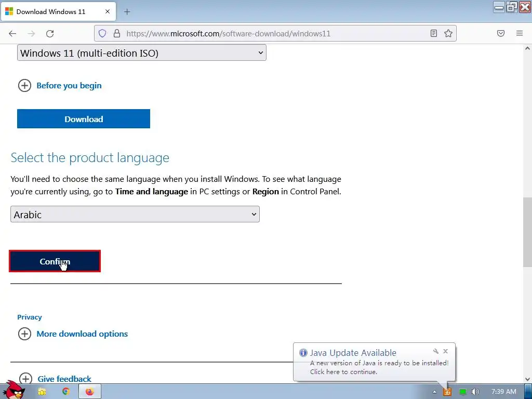This screenshot has width=532, height=399.
Task: Close the Download Windows 11 tab
Action: (108, 11)
